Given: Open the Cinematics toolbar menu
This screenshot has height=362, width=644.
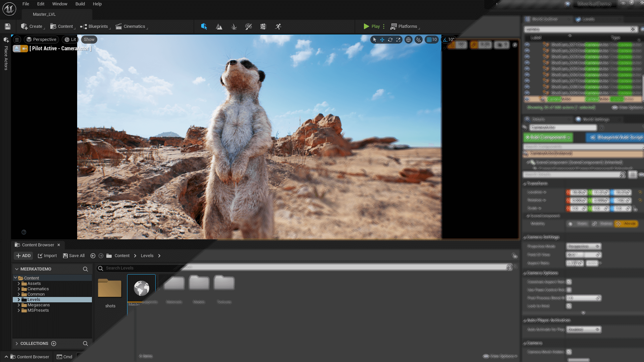Looking at the screenshot, I should [131, 26].
